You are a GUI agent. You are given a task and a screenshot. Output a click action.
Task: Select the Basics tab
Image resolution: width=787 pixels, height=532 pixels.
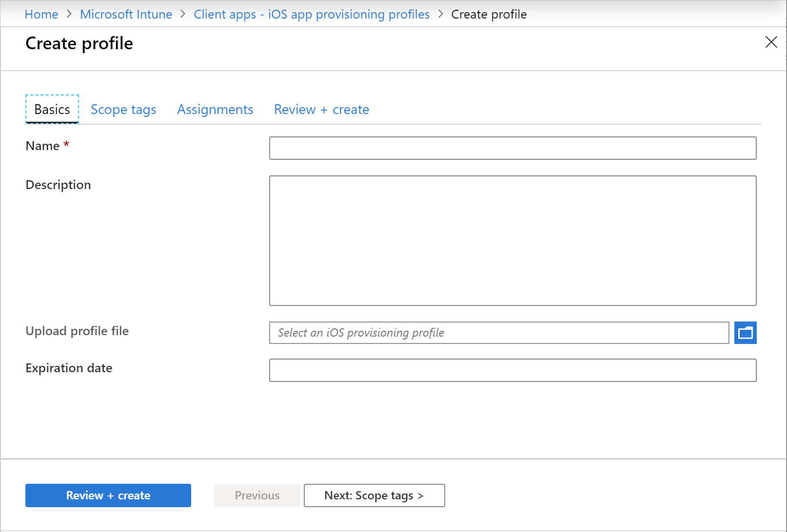(51, 109)
